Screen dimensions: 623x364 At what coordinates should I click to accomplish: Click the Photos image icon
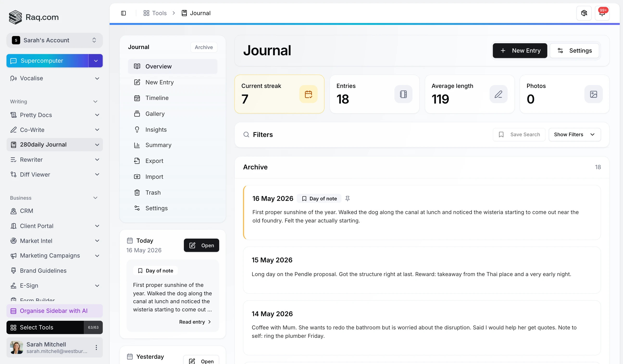[593, 94]
